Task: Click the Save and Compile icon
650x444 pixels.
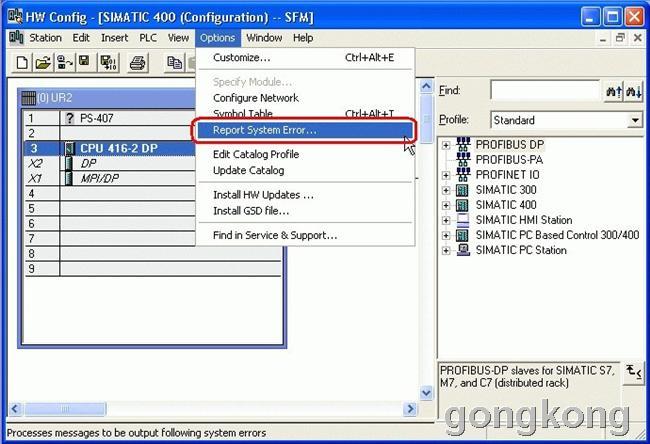Action: pos(109,63)
